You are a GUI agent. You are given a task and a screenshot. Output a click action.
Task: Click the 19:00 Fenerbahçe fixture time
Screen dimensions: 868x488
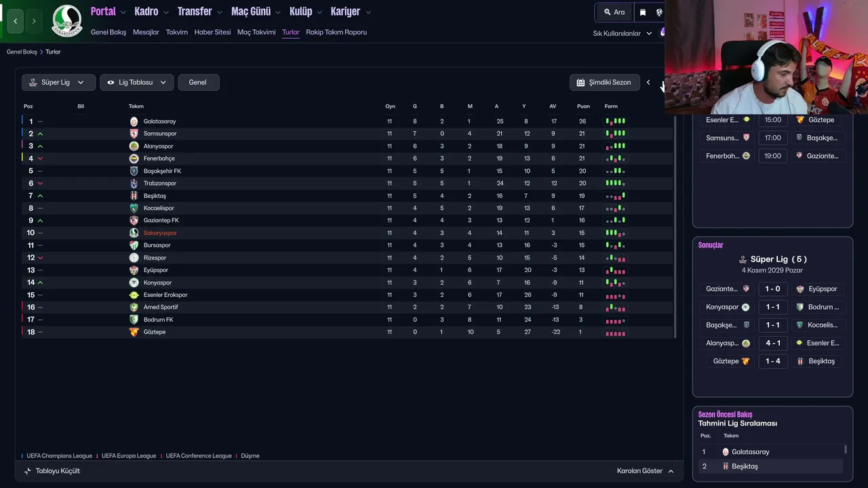(772, 156)
